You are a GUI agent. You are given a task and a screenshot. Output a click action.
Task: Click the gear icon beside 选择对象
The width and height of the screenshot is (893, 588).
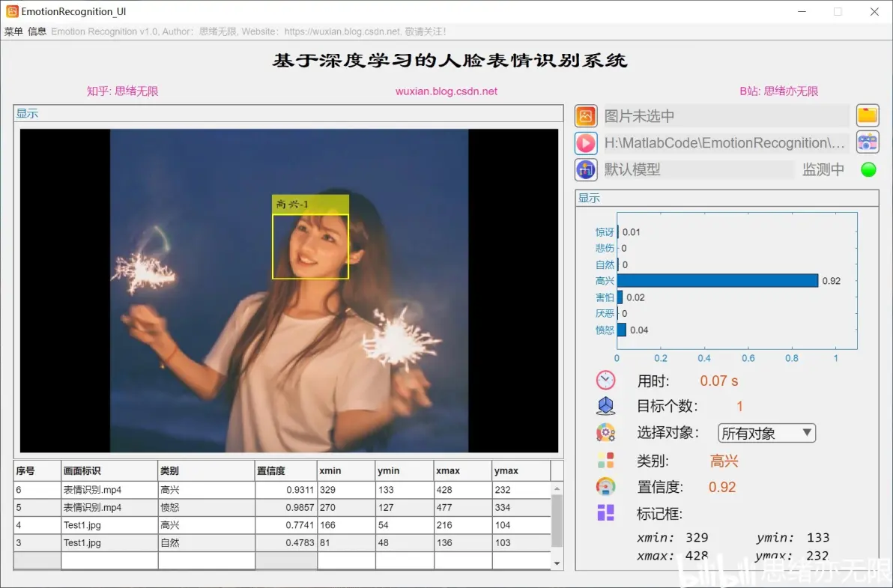click(605, 432)
